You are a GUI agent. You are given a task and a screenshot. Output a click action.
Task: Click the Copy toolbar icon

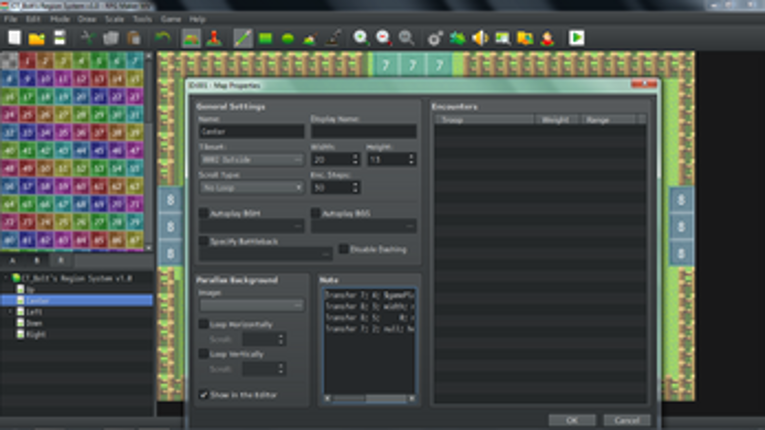coord(111,38)
